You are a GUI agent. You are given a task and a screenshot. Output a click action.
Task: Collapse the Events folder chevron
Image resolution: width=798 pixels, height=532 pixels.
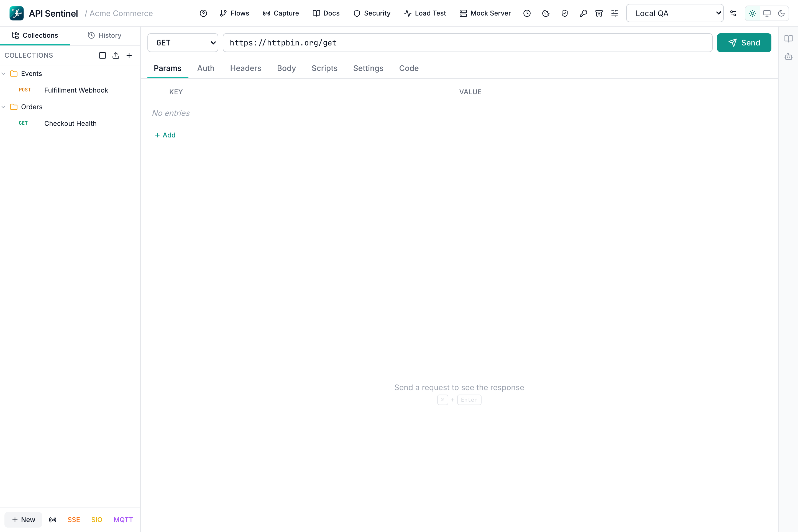point(4,74)
